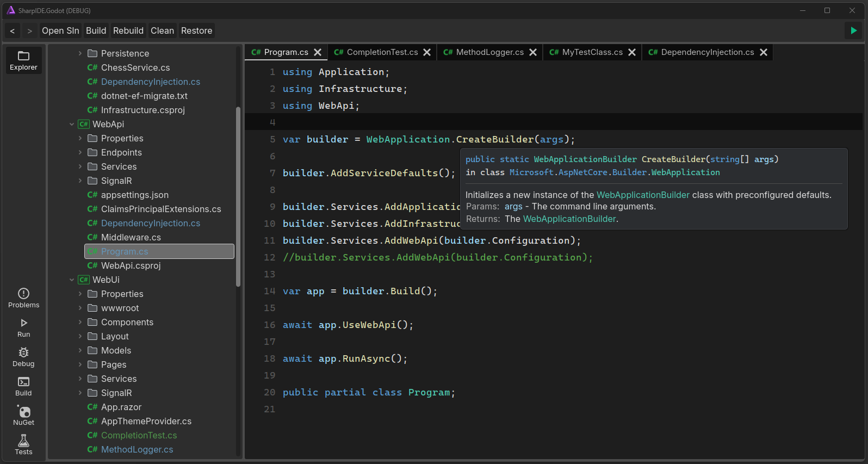Open the Explorer panel in sidebar
The height and width of the screenshot is (464, 868).
click(23, 60)
